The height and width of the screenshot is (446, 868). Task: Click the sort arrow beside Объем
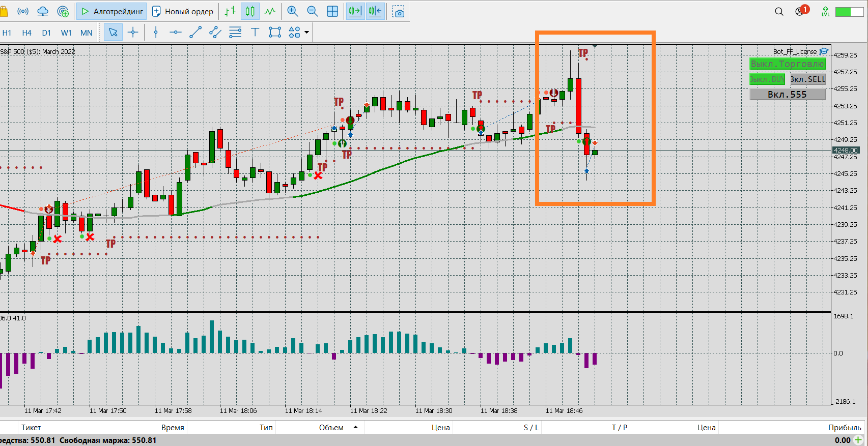(x=355, y=427)
